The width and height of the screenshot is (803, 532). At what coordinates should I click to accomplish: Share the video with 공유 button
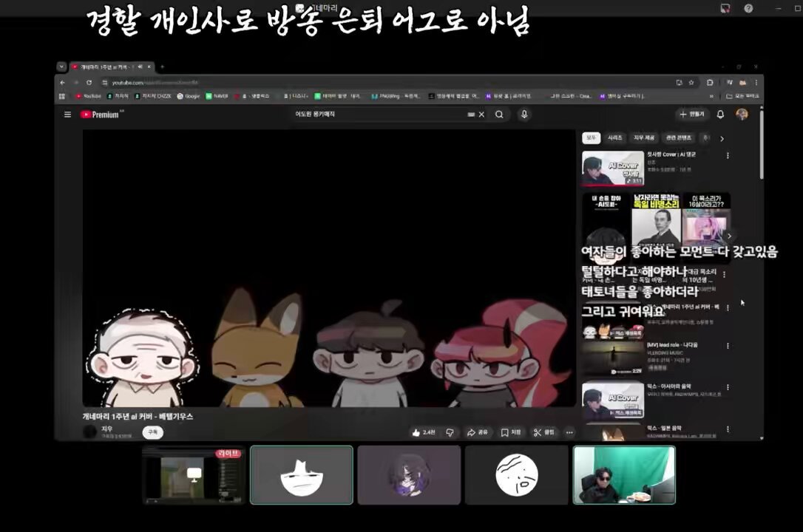pos(478,433)
